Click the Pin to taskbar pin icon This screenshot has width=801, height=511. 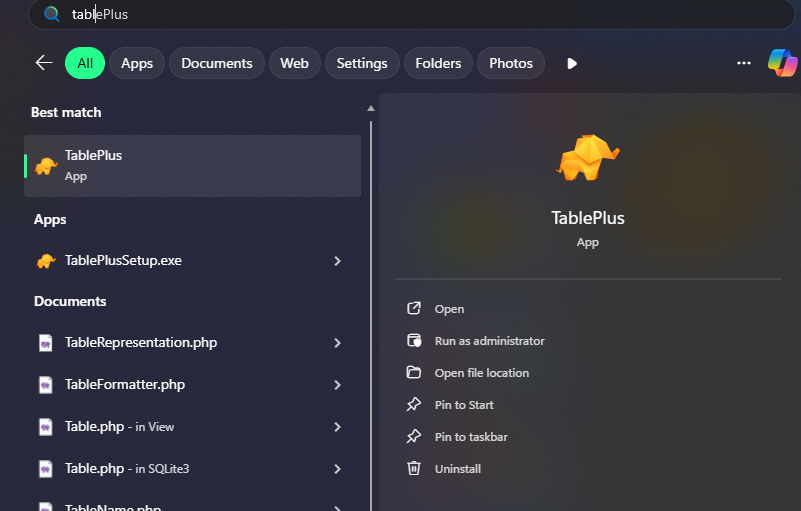point(414,436)
